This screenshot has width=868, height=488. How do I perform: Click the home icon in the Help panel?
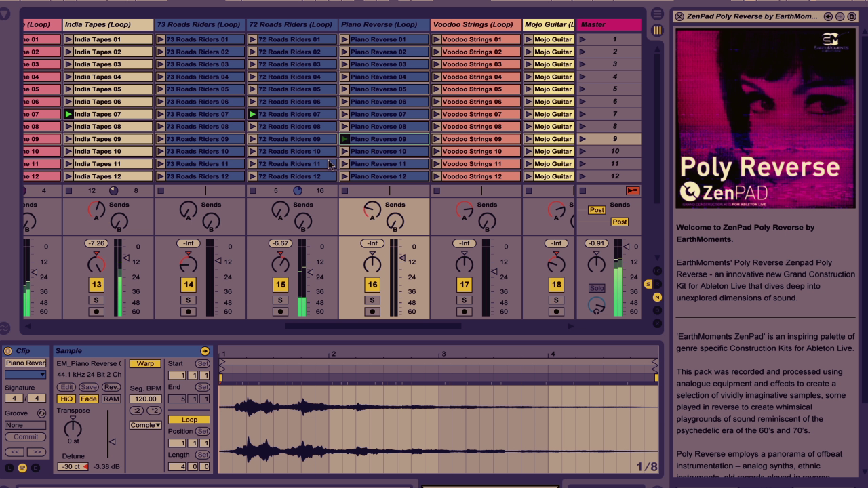pos(852,16)
